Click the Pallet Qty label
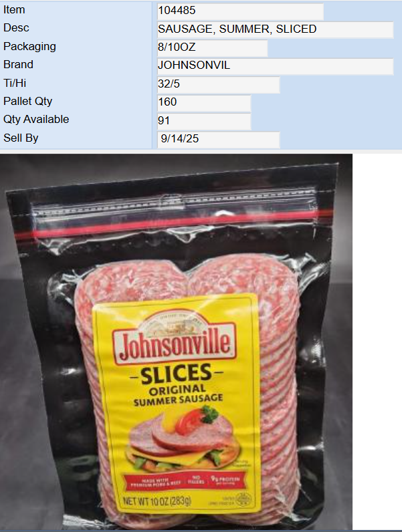The image size is (402, 532). 28,102
